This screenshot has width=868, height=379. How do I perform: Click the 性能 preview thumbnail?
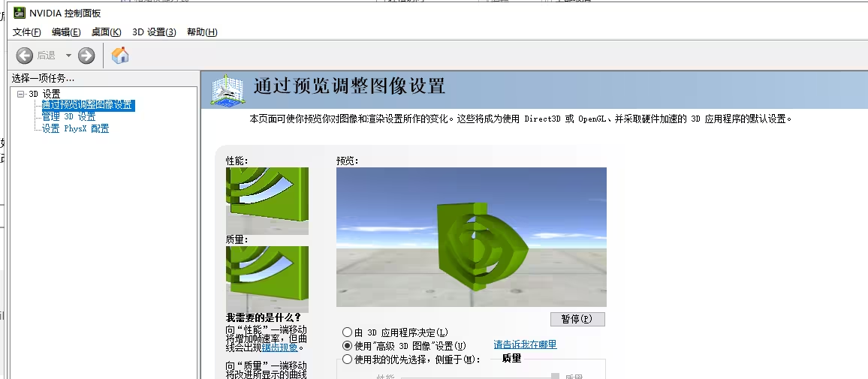tap(267, 201)
